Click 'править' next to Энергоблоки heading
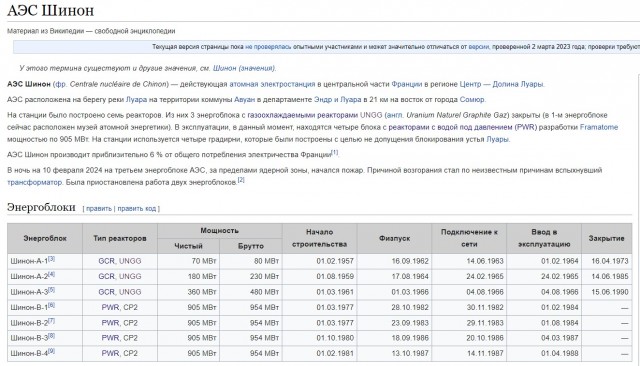Image resolution: width=640 pixels, height=366 pixels. [x=99, y=209]
